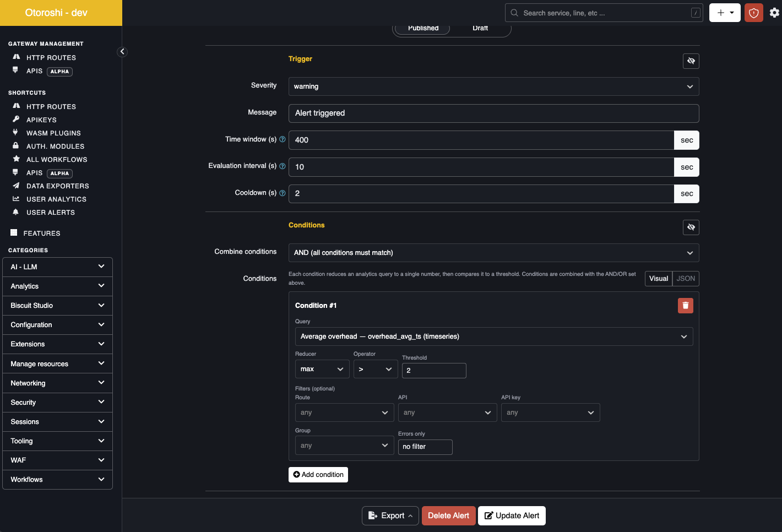Click the Auth. Modules lock icon
The image size is (782, 532).
click(15, 145)
